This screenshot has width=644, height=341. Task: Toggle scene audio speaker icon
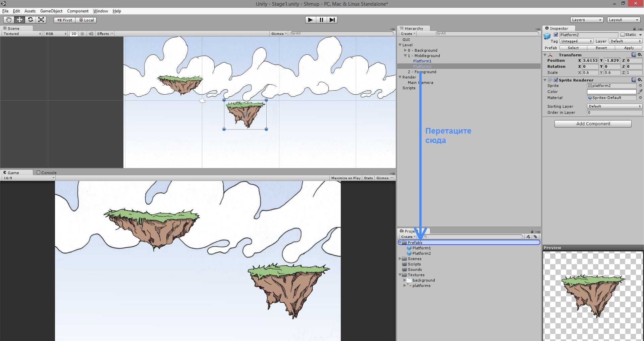pyautogui.click(x=91, y=34)
